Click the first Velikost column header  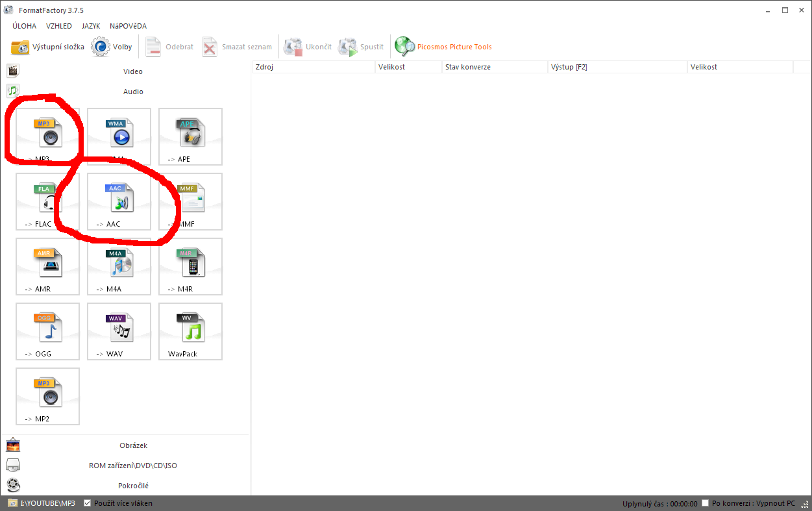pos(408,67)
